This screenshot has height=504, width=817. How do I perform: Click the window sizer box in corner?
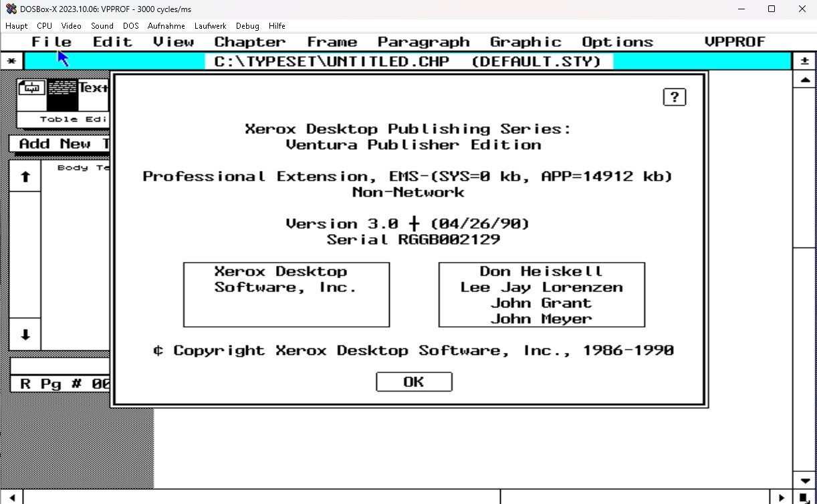coord(804,497)
